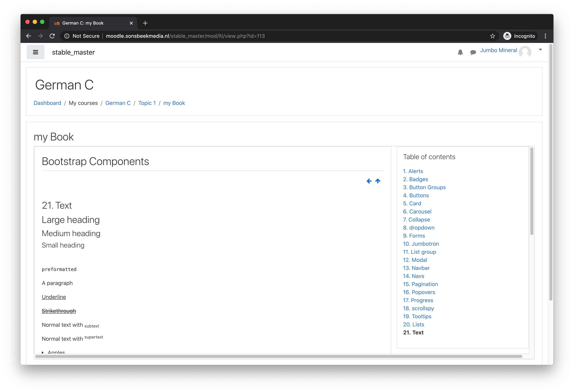Click the preformatted sample text

tap(59, 269)
